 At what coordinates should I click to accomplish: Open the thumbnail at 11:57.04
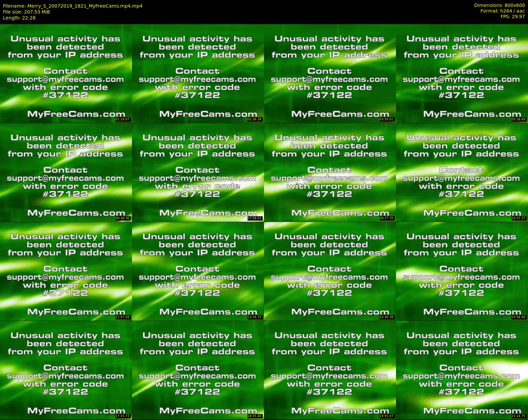coord(66,271)
